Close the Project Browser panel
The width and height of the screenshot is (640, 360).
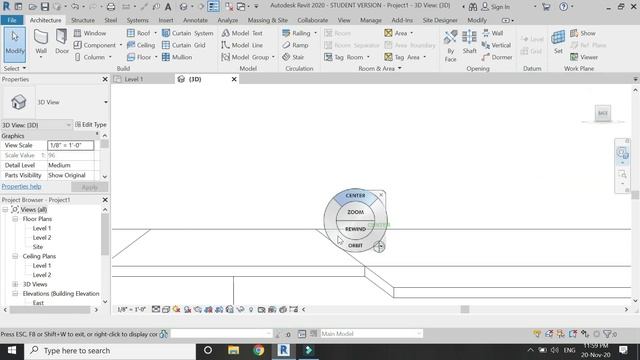(x=105, y=200)
